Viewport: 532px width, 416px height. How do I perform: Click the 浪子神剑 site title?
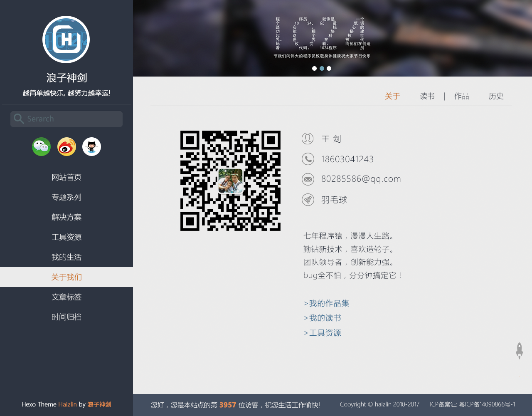pos(66,78)
